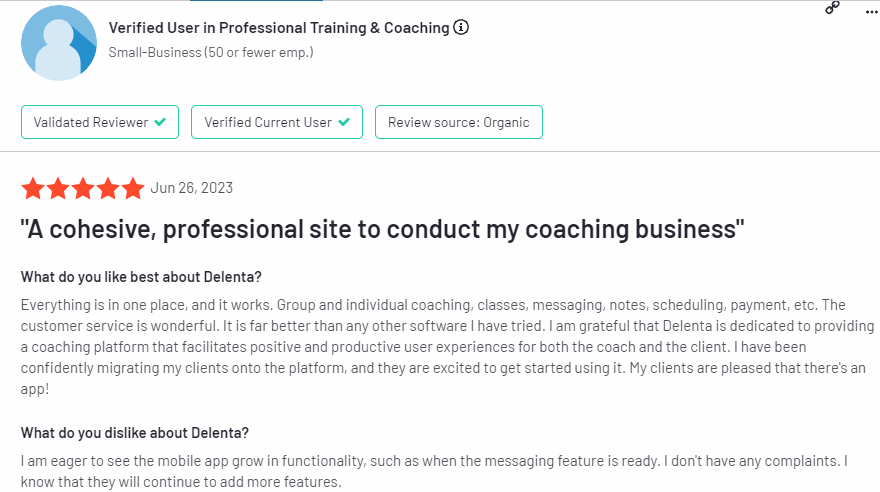This screenshot has height=492, width=880.
Task: Click the green checkmark in Verified Current User
Action: (x=344, y=122)
